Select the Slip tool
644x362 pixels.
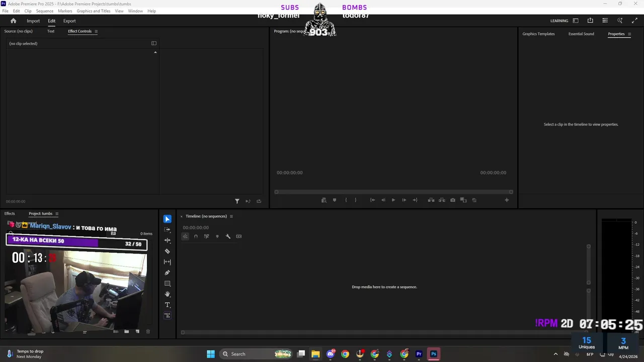point(168,262)
